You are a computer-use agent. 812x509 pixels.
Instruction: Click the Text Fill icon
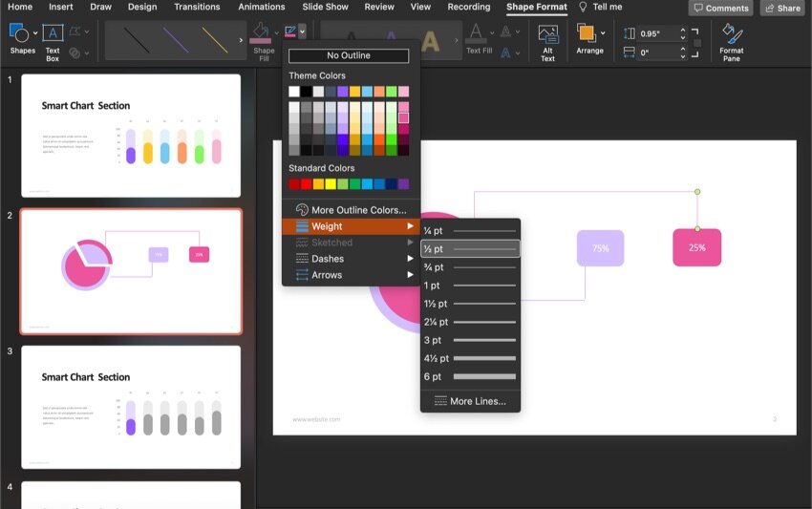[480, 38]
